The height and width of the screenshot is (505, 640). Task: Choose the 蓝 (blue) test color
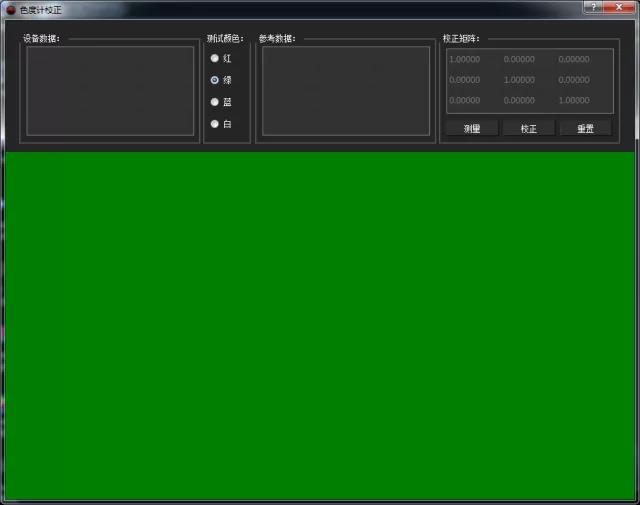215,102
